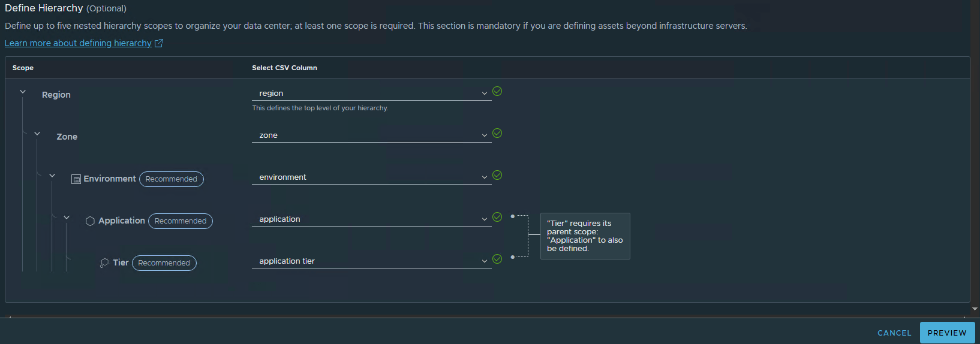Open the region CSV column dropdown
Viewport: 980px width, 344px height.
pyautogui.click(x=372, y=93)
